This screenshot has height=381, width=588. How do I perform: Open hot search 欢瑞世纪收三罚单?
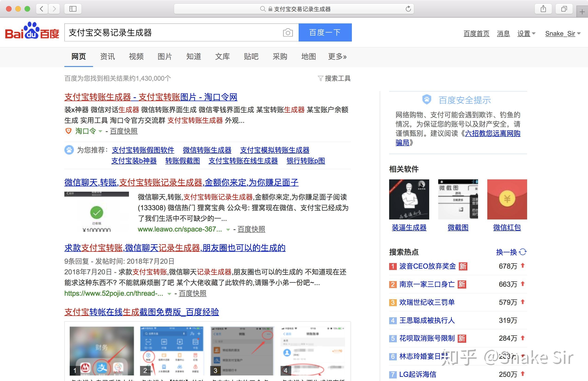click(427, 302)
